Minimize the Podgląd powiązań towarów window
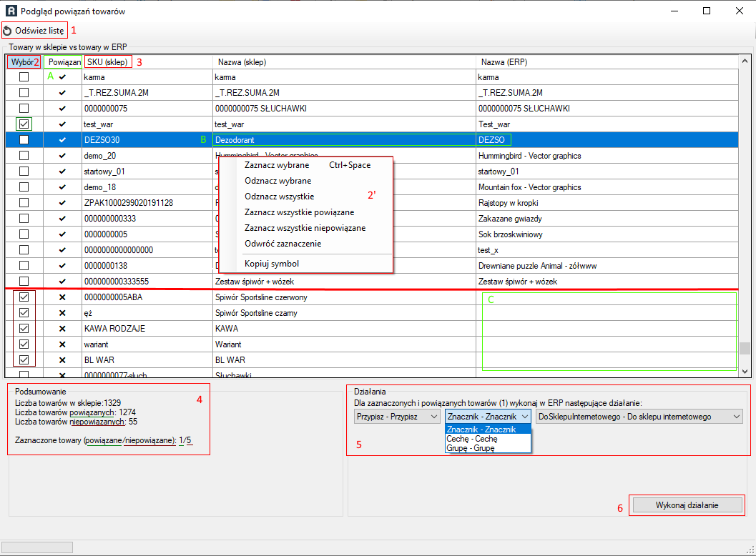Viewport: 756px width, 556px height. tap(674, 11)
